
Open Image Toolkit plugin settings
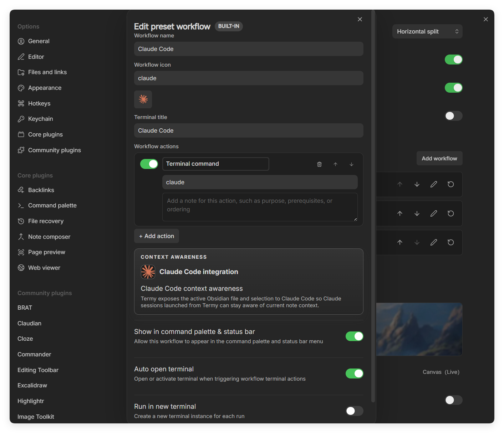coord(36,417)
